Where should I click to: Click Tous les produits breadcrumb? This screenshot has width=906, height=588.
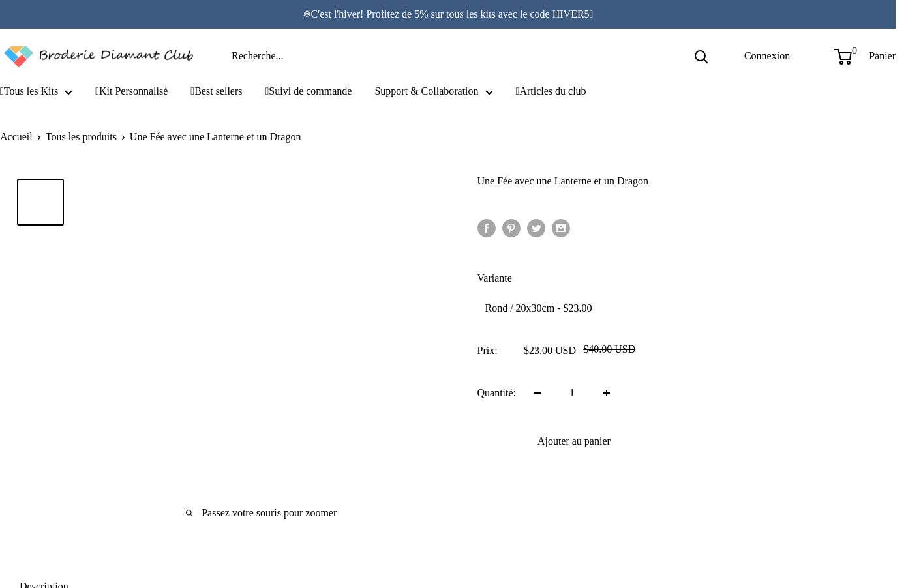point(81,137)
